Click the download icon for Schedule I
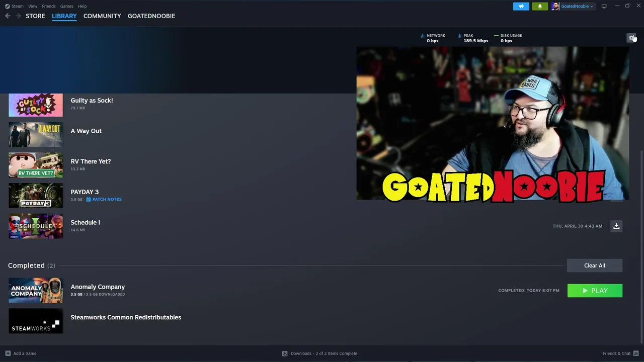This screenshot has width=644, height=362. pyautogui.click(x=616, y=226)
